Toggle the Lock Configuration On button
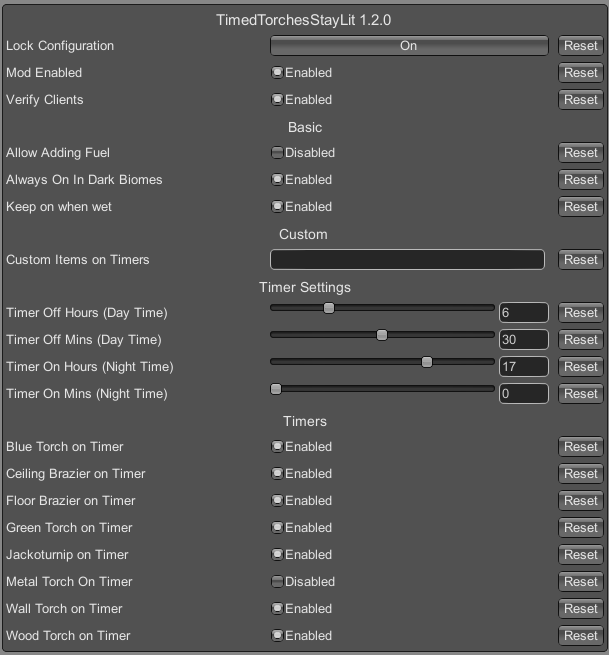The height and width of the screenshot is (655, 609). coord(409,46)
